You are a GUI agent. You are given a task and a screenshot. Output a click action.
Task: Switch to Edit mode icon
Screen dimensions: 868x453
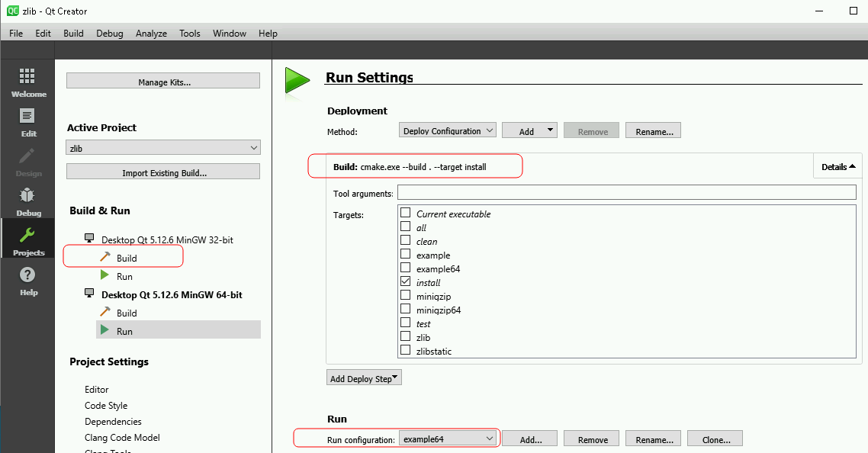(x=27, y=116)
